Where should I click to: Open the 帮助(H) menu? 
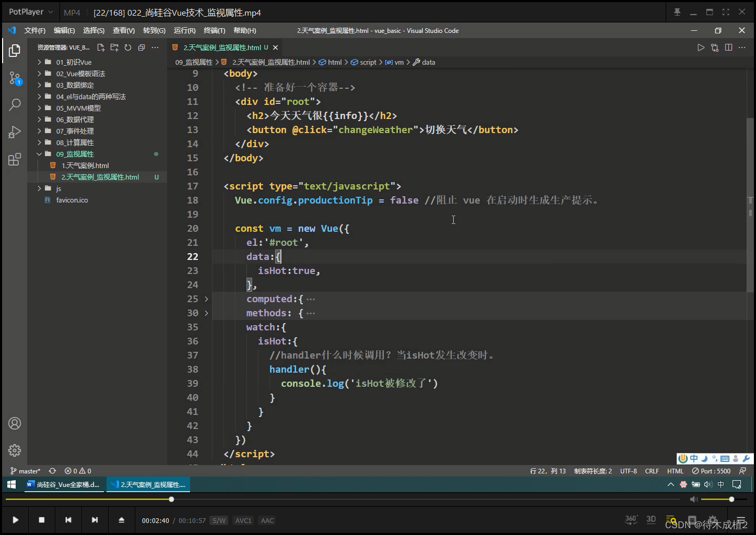point(244,31)
